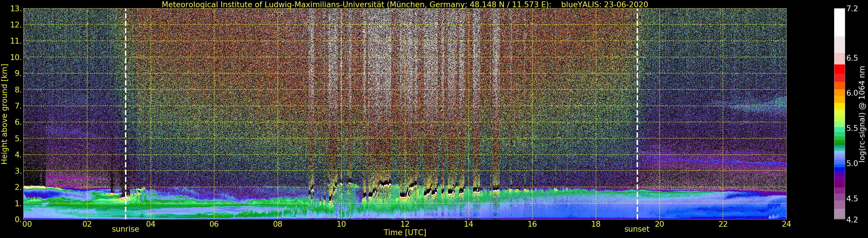Click the sunset dashed white vertical line
This screenshot has width=868, height=238.
tap(637, 114)
